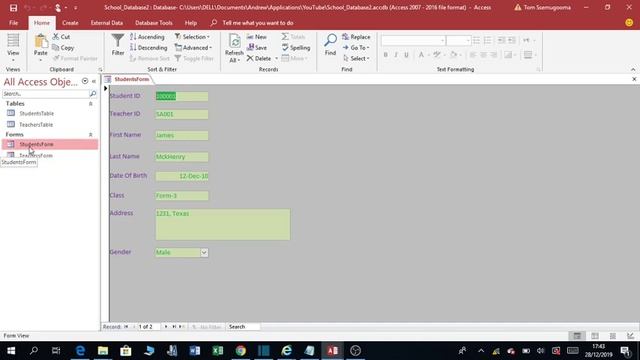Collapse the Forms group in navigation pane
640x360 pixels.
[x=91, y=135]
